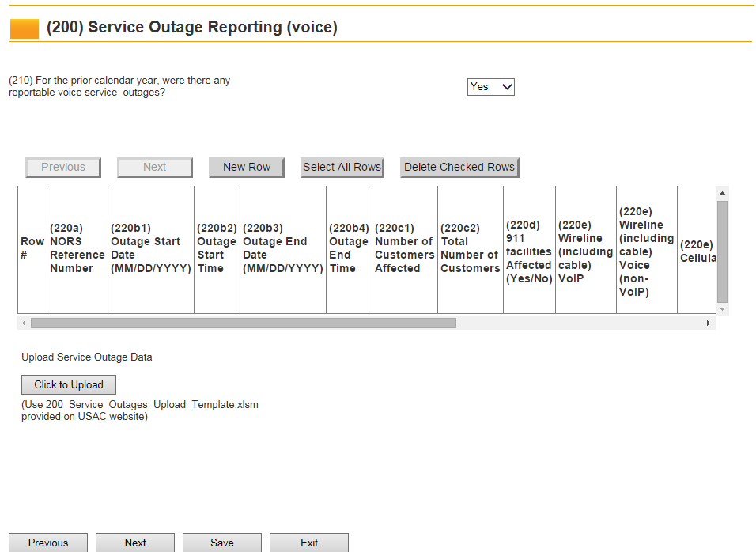Click Select All Rows button
This screenshot has width=756, height=552.
(x=342, y=168)
